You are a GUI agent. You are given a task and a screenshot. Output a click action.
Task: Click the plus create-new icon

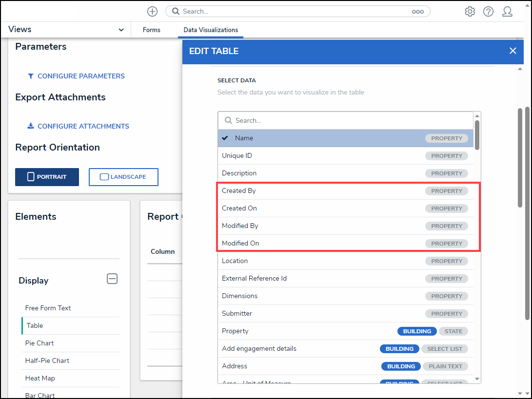(153, 11)
